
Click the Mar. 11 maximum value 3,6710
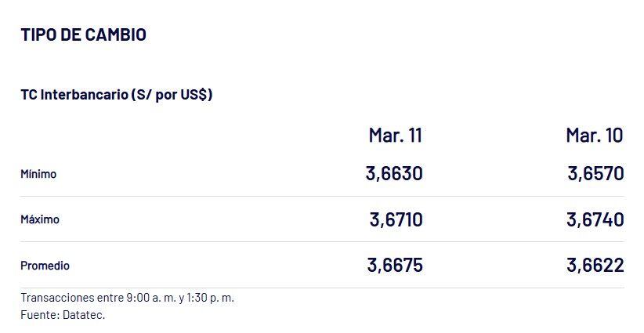tap(396, 219)
